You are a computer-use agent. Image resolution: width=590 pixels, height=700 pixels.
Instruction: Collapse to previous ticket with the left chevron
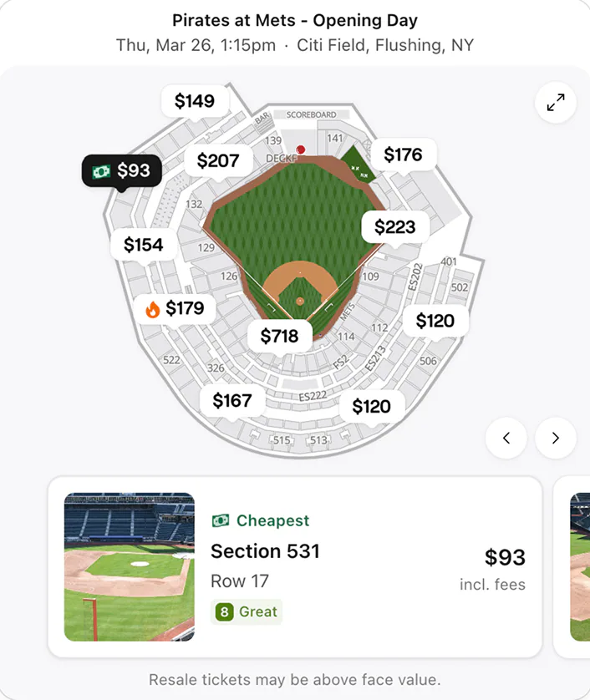(506, 438)
